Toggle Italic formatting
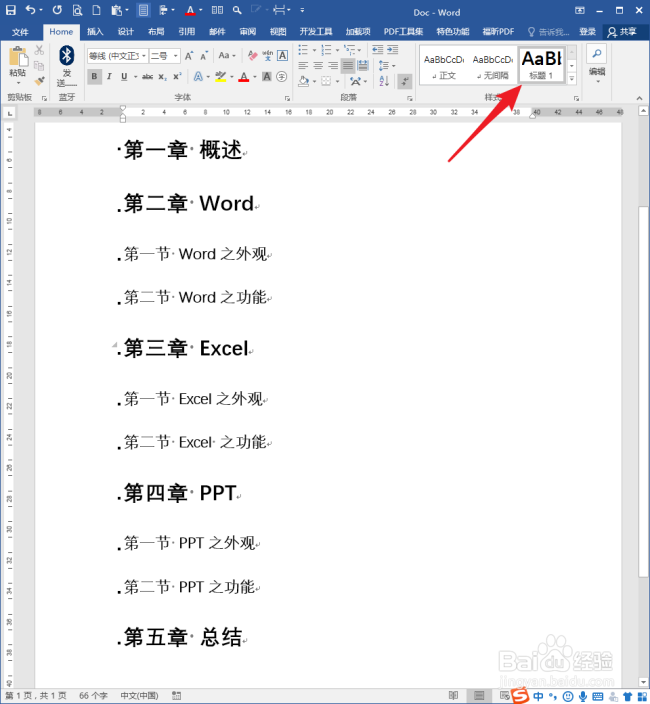 109,77
